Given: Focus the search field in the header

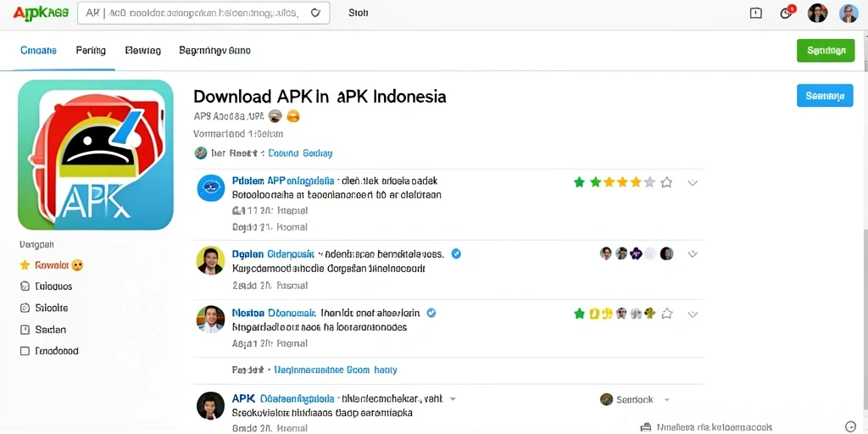Looking at the screenshot, I should pyautogui.click(x=203, y=14).
